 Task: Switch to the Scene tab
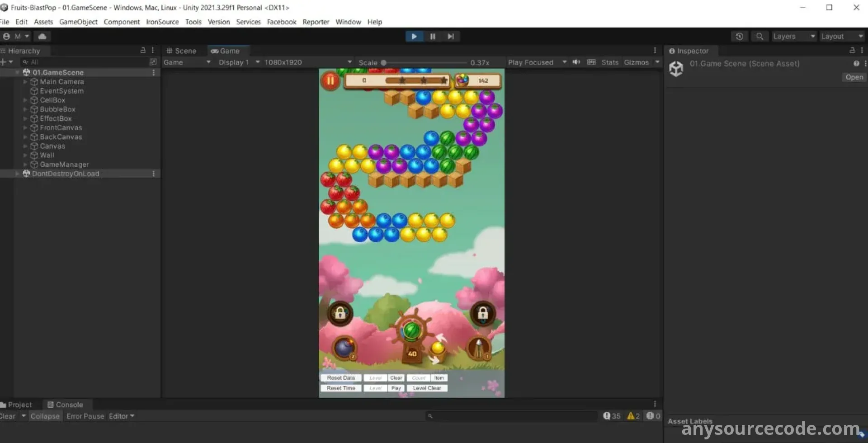(x=182, y=51)
